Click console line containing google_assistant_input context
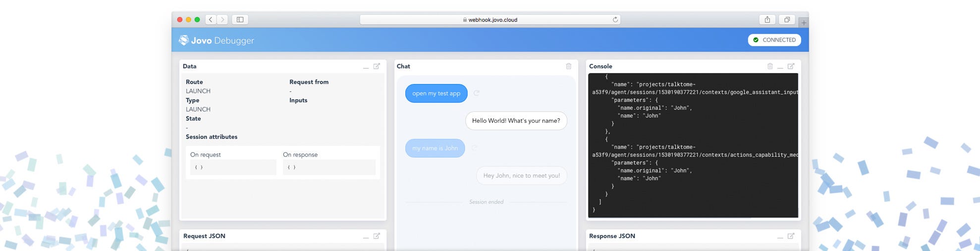Image resolution: width=980 pixels, height=251 pixels. (695, 92)
